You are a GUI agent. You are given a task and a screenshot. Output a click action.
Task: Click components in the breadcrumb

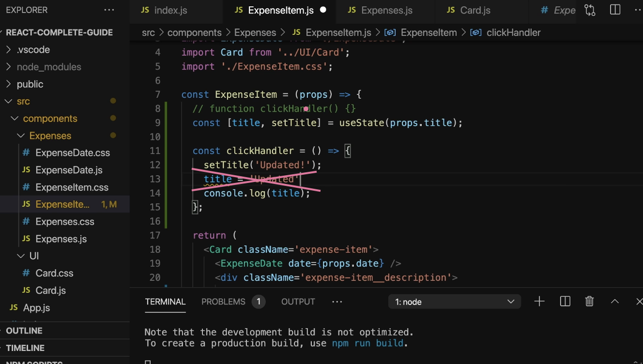(x=194, y=32)
